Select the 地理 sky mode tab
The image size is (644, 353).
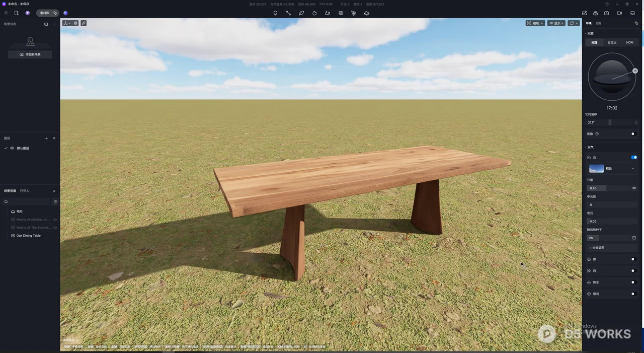pyautogui.click(x=594, y=42)
